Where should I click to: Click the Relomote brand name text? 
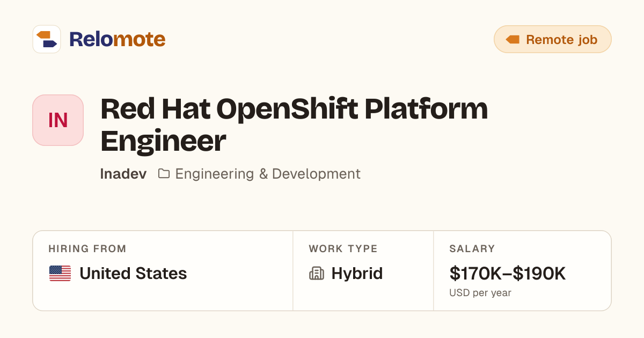(x=117, y=39)
